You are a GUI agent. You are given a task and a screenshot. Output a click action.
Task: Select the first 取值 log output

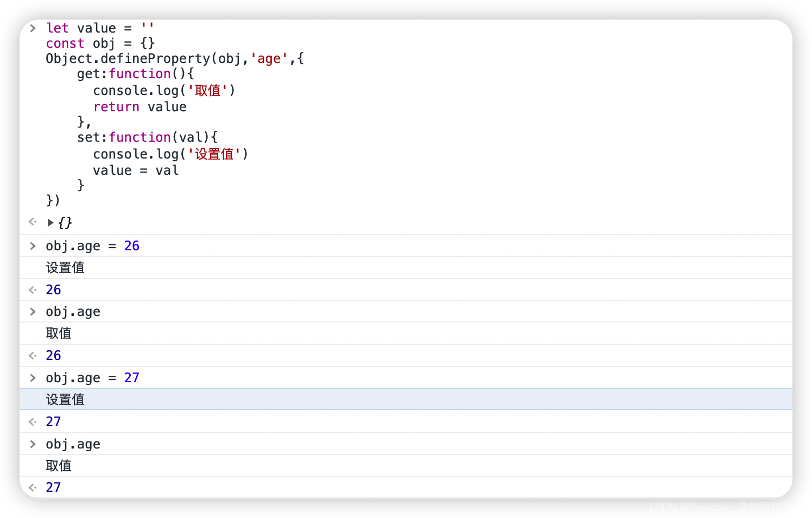(x=59, y=333)
